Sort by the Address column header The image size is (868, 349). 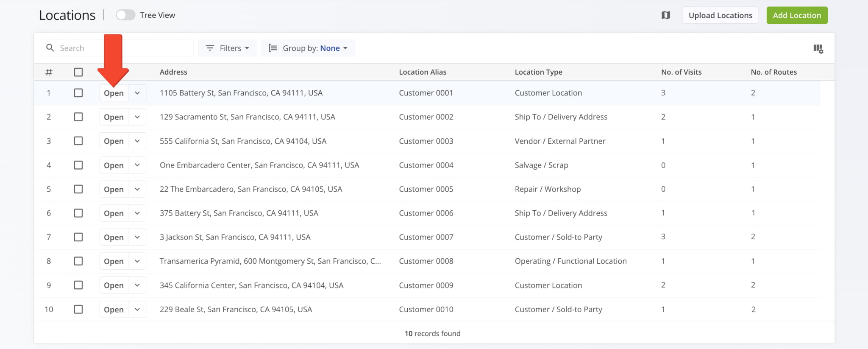[173, 72]
